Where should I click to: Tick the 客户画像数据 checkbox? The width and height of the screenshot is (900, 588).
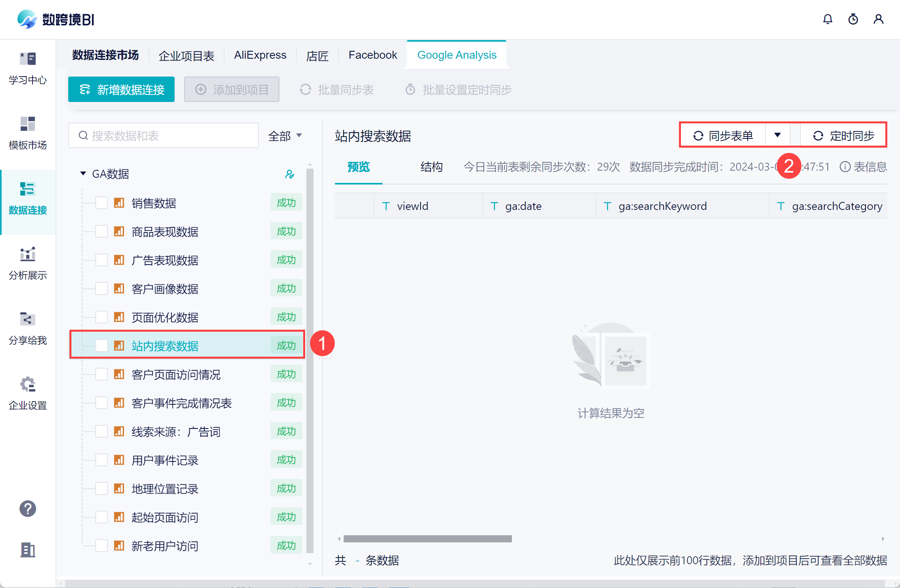tap(102, 288)
